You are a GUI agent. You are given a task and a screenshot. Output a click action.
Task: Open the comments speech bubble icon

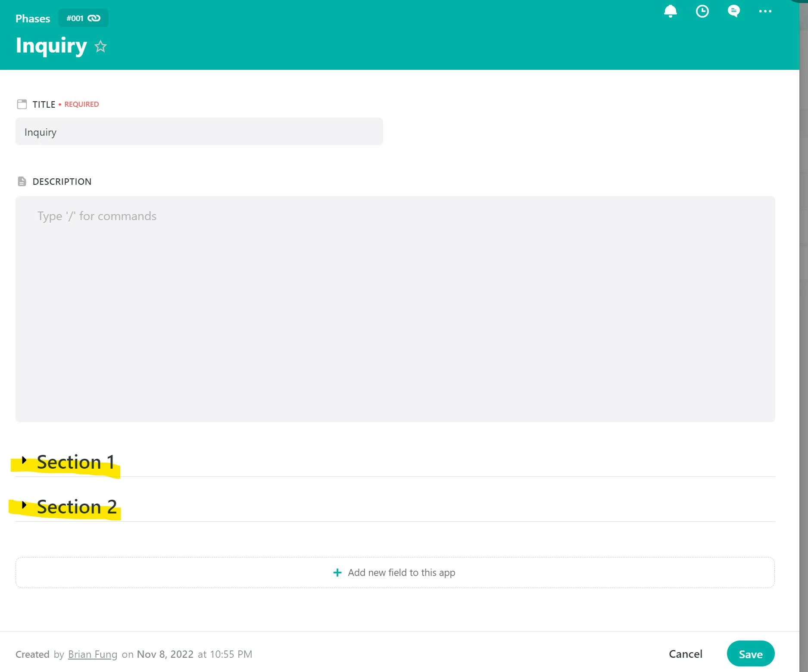(733, 11)
